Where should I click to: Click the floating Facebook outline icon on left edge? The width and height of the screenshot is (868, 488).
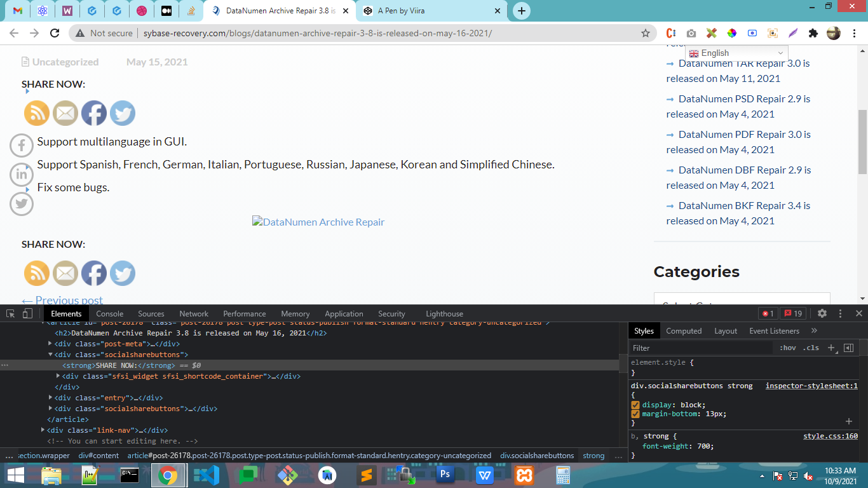(22, 146)
